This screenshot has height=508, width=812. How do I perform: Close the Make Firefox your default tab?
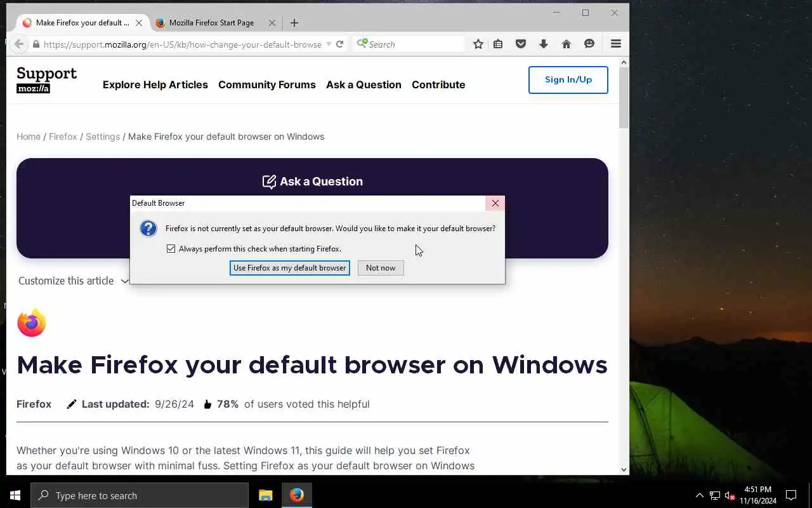138,23
